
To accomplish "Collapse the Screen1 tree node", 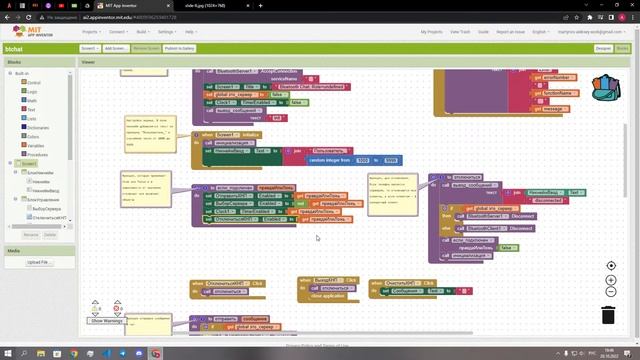I will 10,163.
